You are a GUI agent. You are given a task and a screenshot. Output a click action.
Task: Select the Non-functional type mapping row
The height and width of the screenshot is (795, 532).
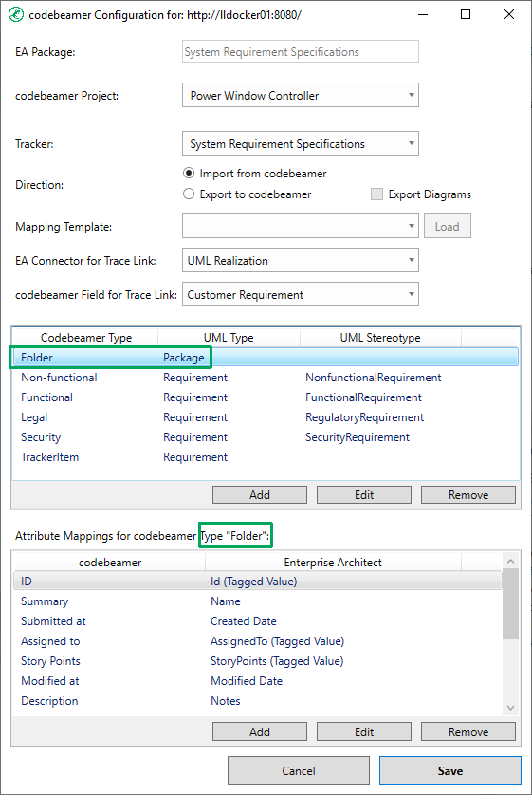tap(266, 378)
